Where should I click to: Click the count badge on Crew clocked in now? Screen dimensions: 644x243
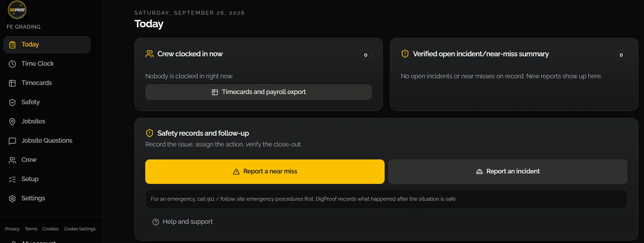[366, 55]
